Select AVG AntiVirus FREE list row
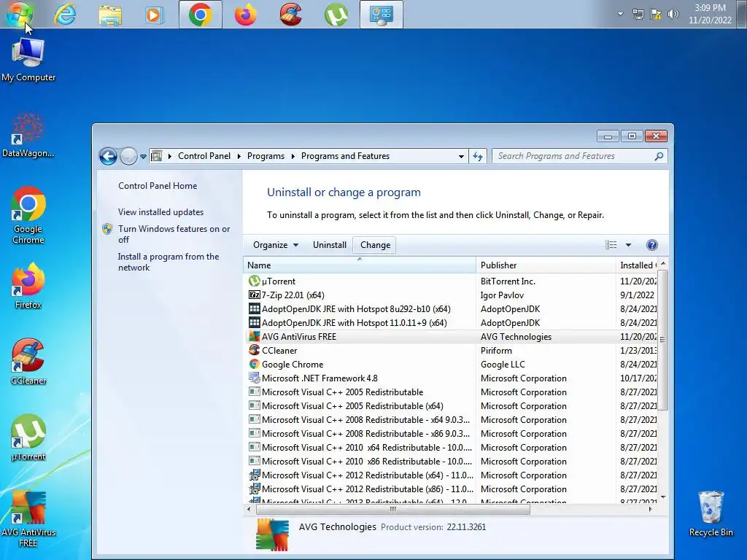This screenshot has height=560, width=747. coord(451,337)
